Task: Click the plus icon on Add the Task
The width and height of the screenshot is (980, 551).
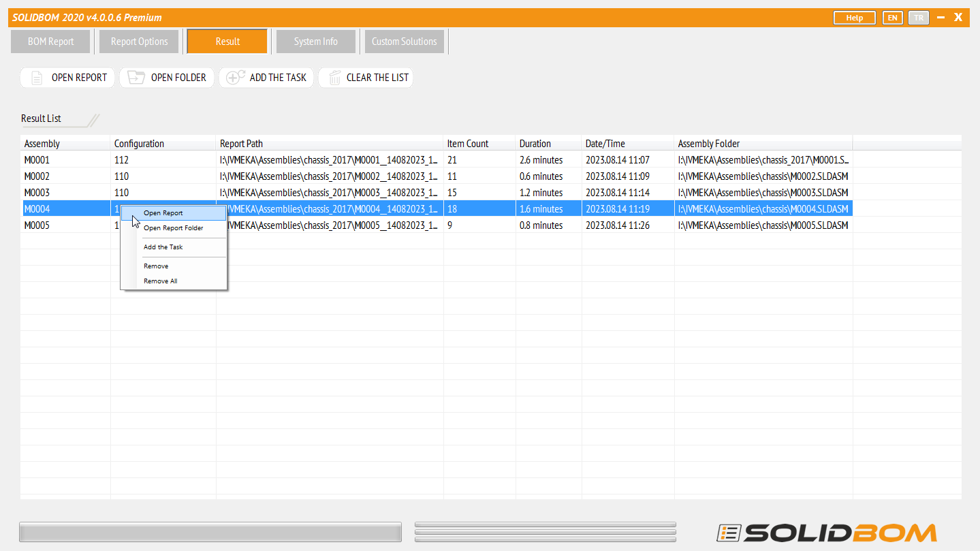Action: coord(236,78)
